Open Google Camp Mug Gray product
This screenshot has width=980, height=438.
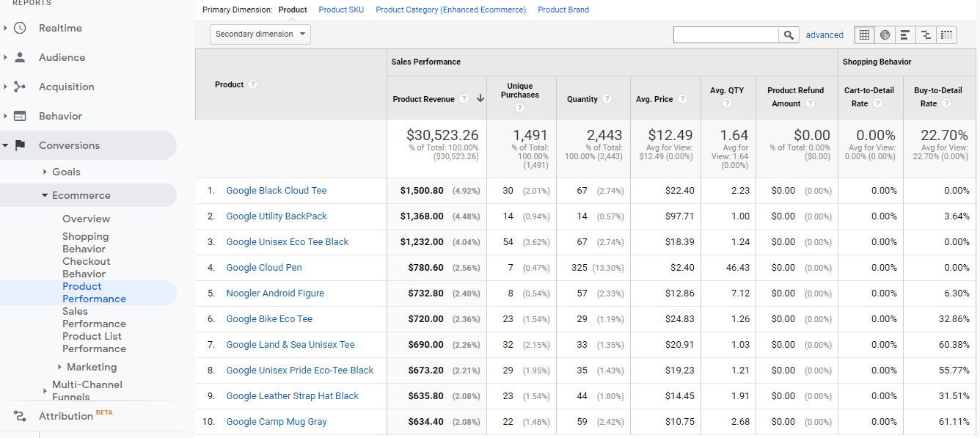pyautogui.click(x=277, y=422)
